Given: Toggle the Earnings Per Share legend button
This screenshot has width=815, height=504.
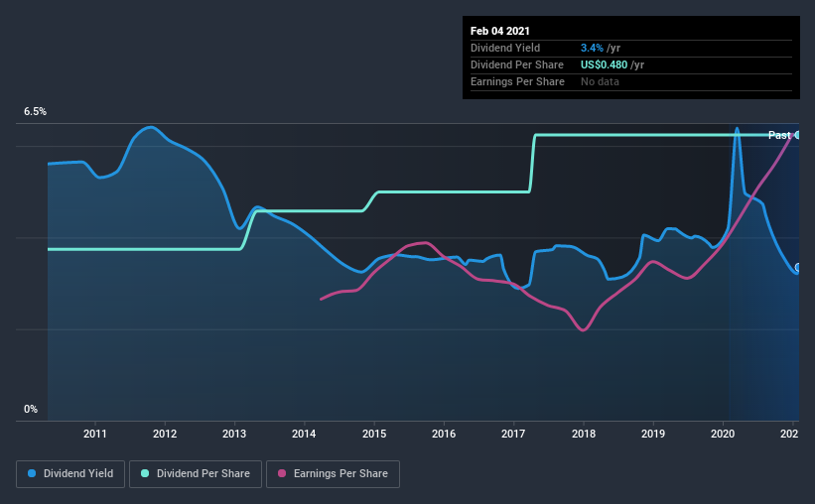Looking at the screenshot, I should 334,474.
